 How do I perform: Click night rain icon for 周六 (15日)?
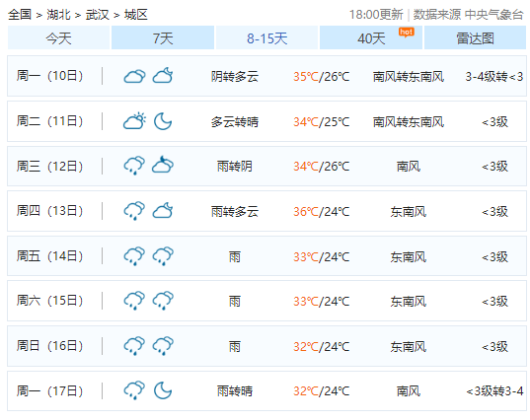coord(163,301)
